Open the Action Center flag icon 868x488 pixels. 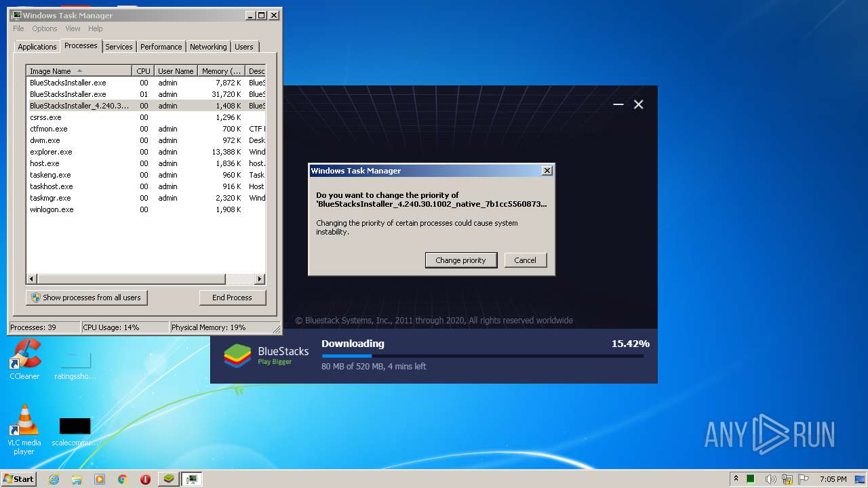(x=804, y=479)
